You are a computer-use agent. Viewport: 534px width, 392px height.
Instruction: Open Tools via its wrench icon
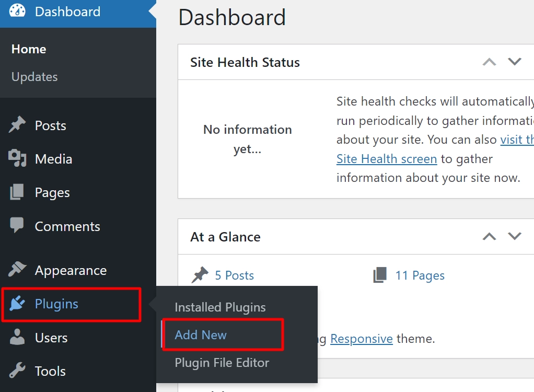pyautogui.click(x=17, y=371)
